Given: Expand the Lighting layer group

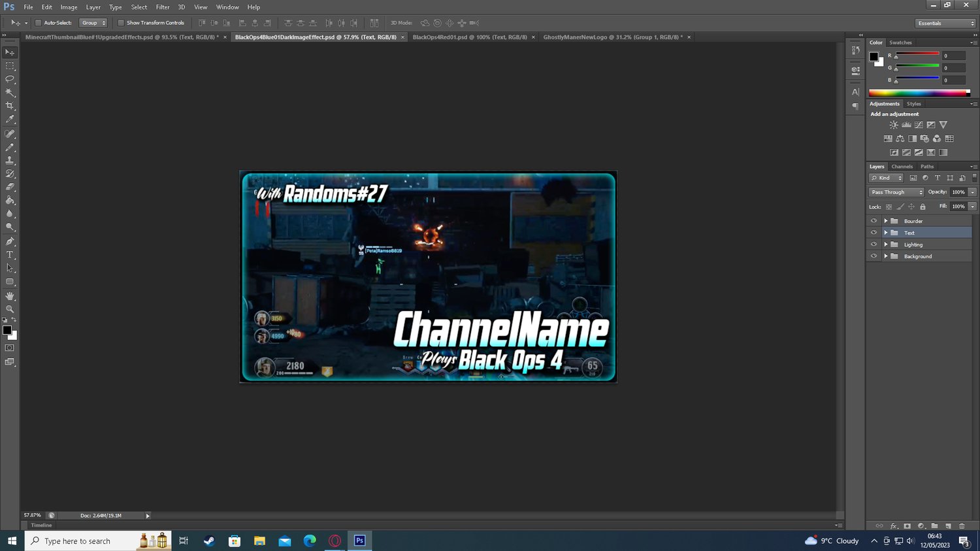Looking at the screenshot, I should click(x=886, y=244).
